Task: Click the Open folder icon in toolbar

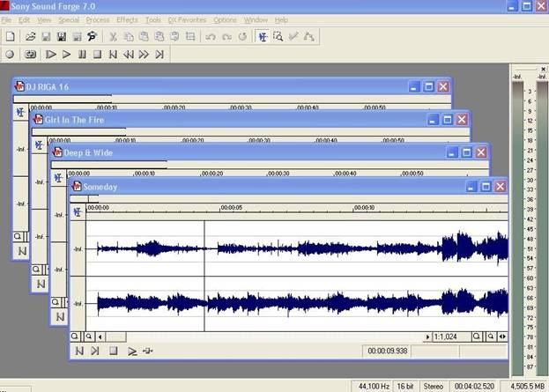Action: pos(31,36)
